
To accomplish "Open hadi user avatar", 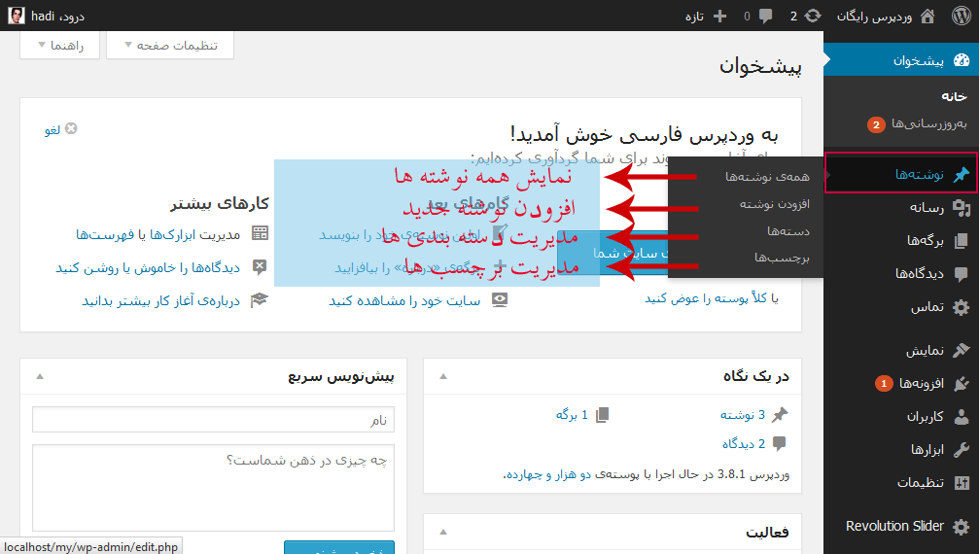I will click(17, 16).
